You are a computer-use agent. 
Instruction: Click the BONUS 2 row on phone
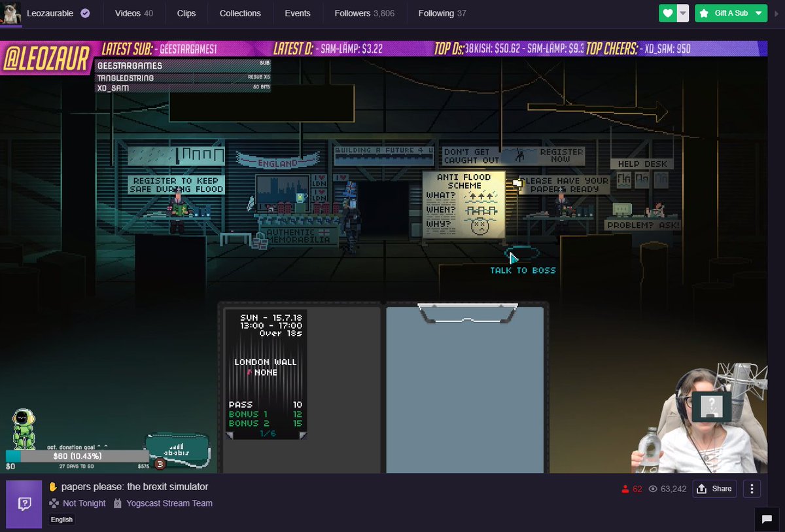pos(265,423)
